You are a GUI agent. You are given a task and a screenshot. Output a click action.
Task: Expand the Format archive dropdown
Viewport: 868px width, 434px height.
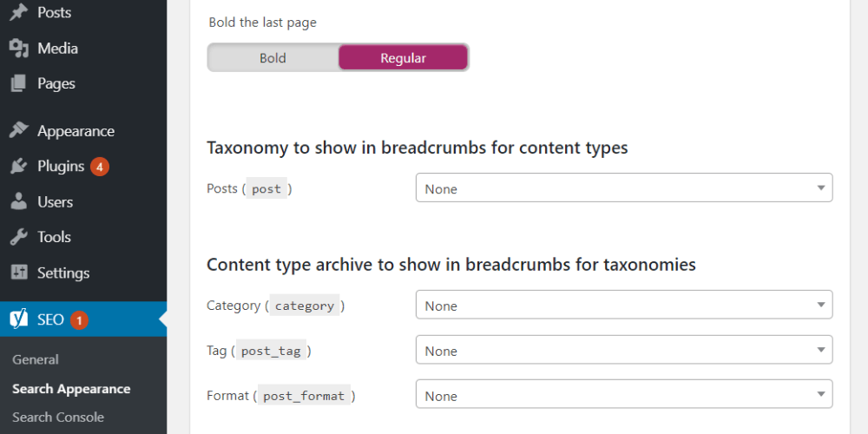623,396
